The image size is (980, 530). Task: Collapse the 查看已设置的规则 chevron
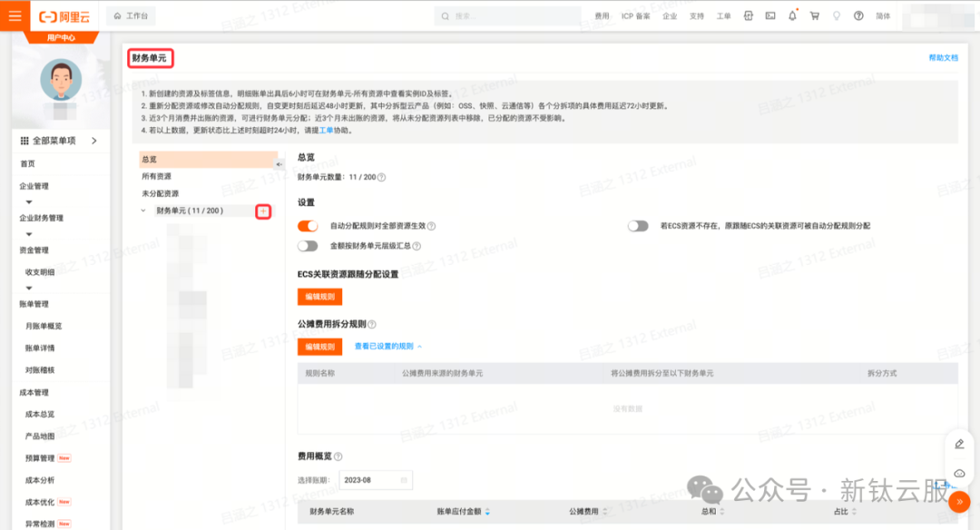point(420,347)
